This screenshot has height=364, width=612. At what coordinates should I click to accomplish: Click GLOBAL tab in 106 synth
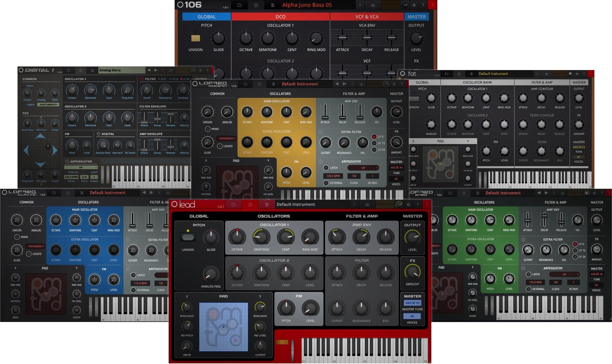pyautogui.click(x=207, y=17)
